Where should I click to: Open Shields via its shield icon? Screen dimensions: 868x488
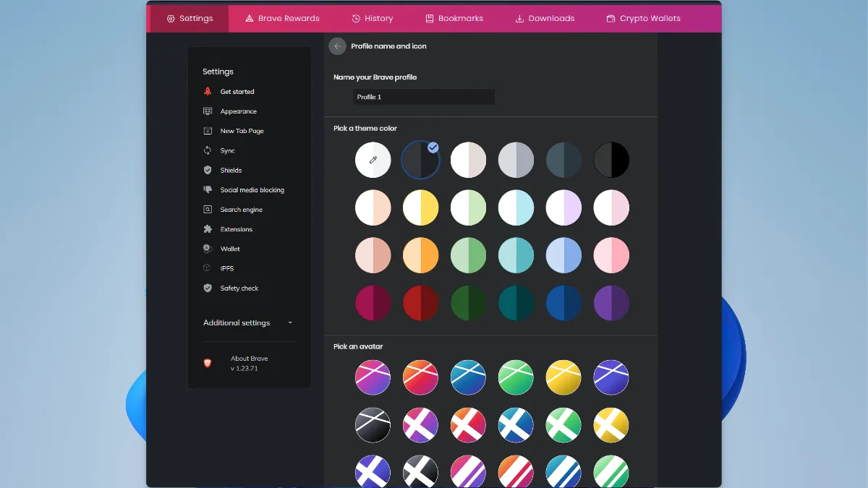click(x=208, y=170)
